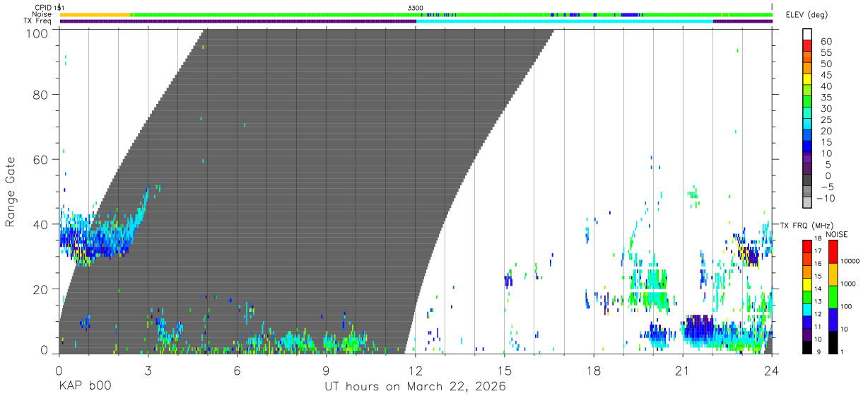868x401 pixels.
Task: Click 'UT hours on March 22, 2026' axis title
Action: click(415, 386)
